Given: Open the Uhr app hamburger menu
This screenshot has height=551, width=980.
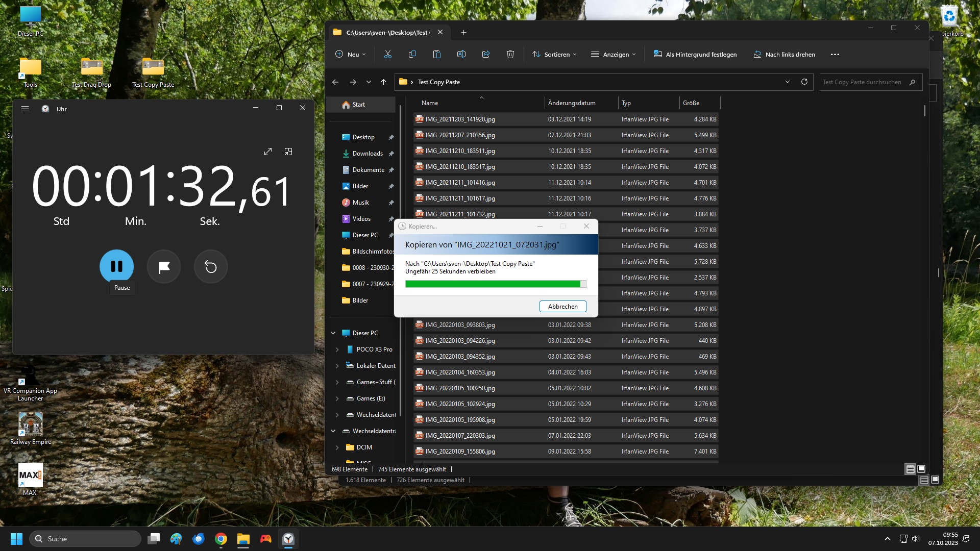Looking at the screenshot, I should (25, 109).
